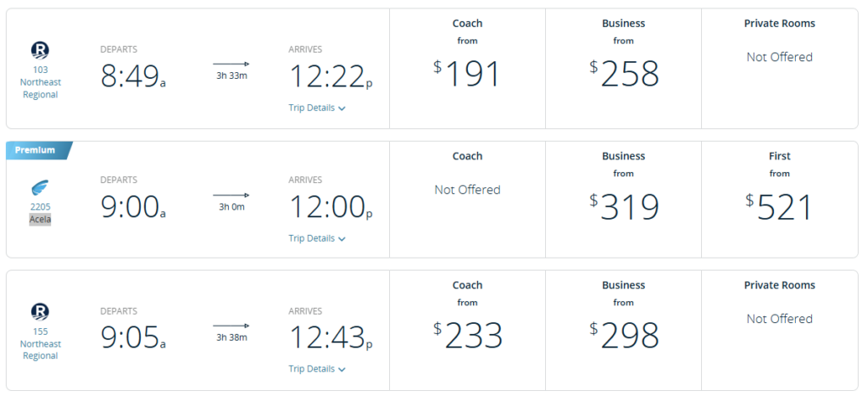This screenshot has height=396, width=868.
Task: Open the 2205 Acela train link
Action: tap(41, 212)
